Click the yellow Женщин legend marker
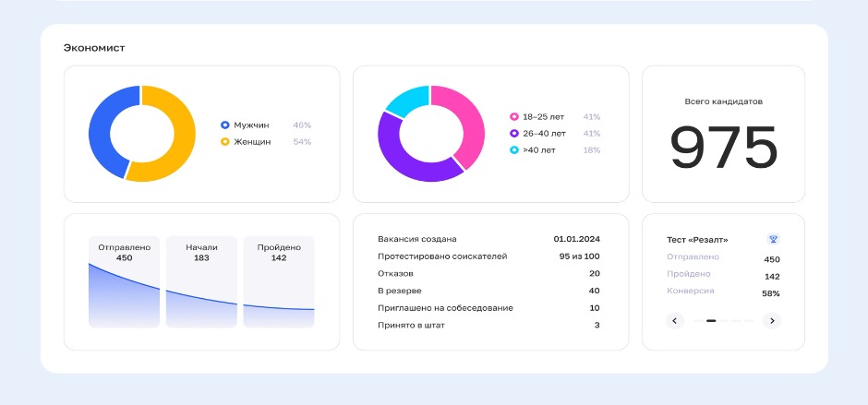Image resolution: width=868 pixels, height=405 pixels. pos(224,141)
